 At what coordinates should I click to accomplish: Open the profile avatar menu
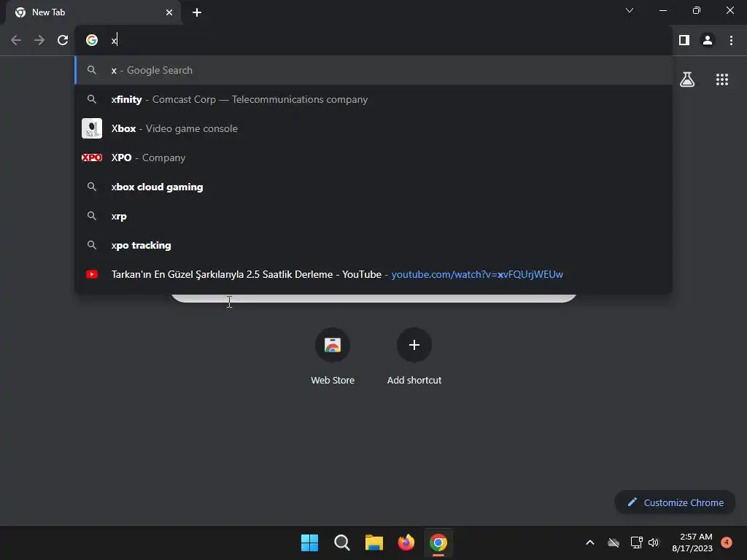pyautogui.click(x=708, y=41)
